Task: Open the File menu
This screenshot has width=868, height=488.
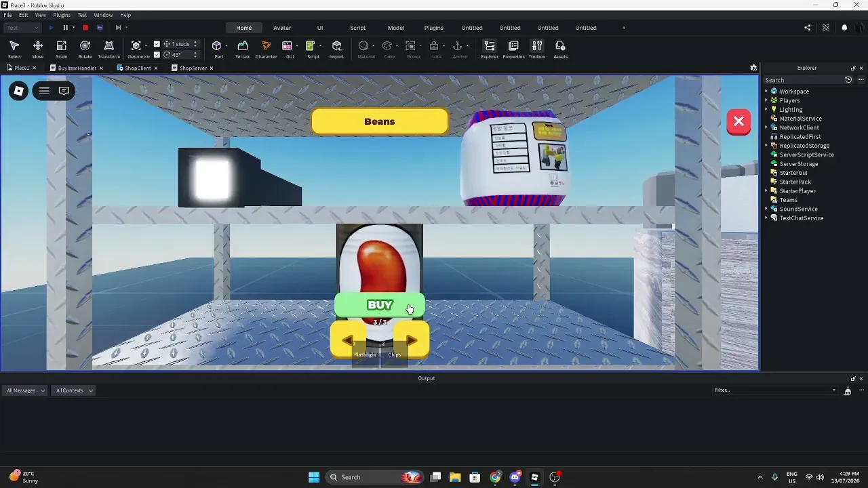Action: (x=7, y=15)
